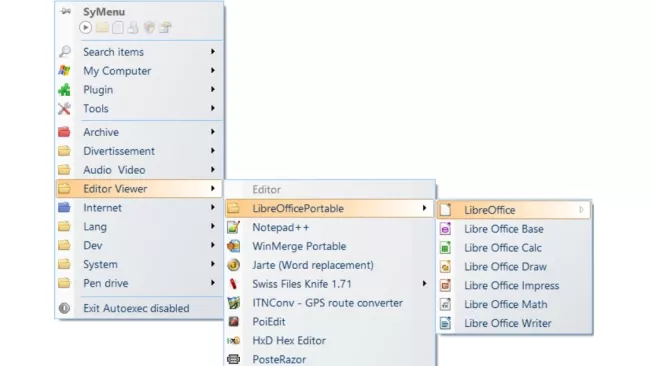650x366 pixels.
Task: Expand the Pen drive submenu arrow
Action: click(213, 283)
